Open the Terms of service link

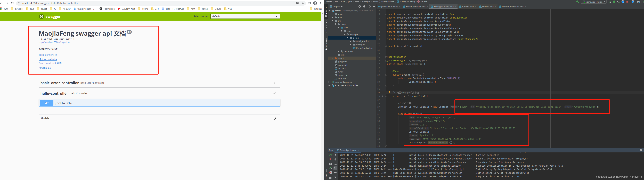[x=48, y=55]
